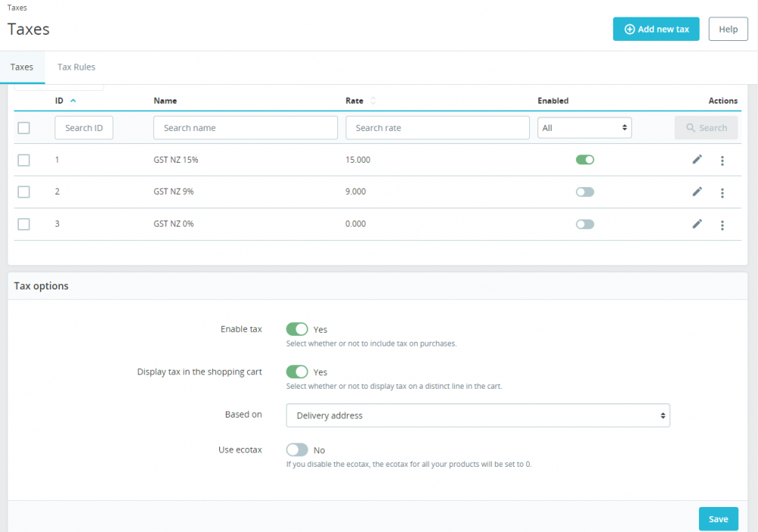This screenshot has width=758, height=532.
Task: Select the Taxes tab
Action: [22, 67]
